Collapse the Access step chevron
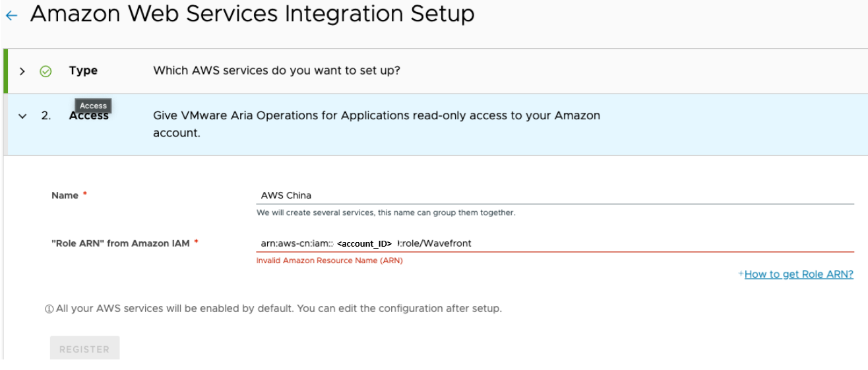The width and height of the screenshot is (868, 370). 22,116
